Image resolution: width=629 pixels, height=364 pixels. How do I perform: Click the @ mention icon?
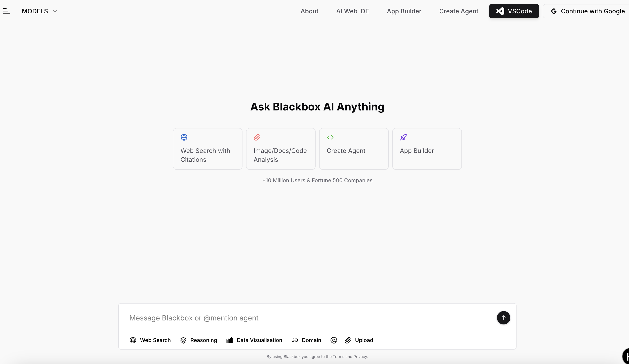(x=334, y=340)
